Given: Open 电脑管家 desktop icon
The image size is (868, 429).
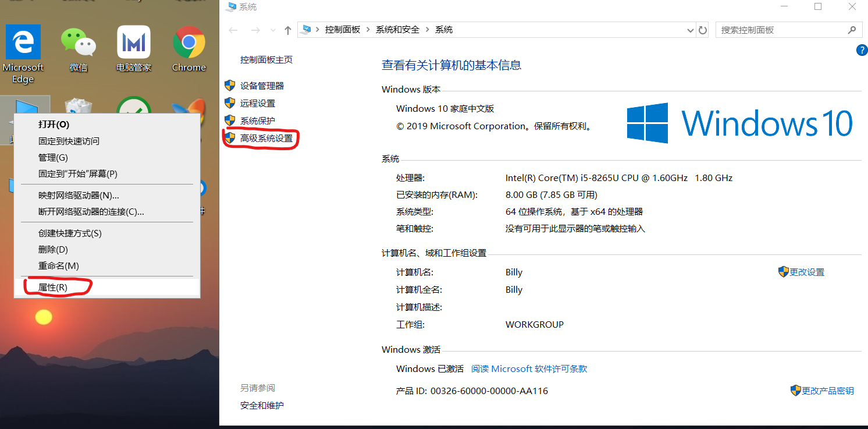Looking at the screenshot, I should tap(134, 49).
